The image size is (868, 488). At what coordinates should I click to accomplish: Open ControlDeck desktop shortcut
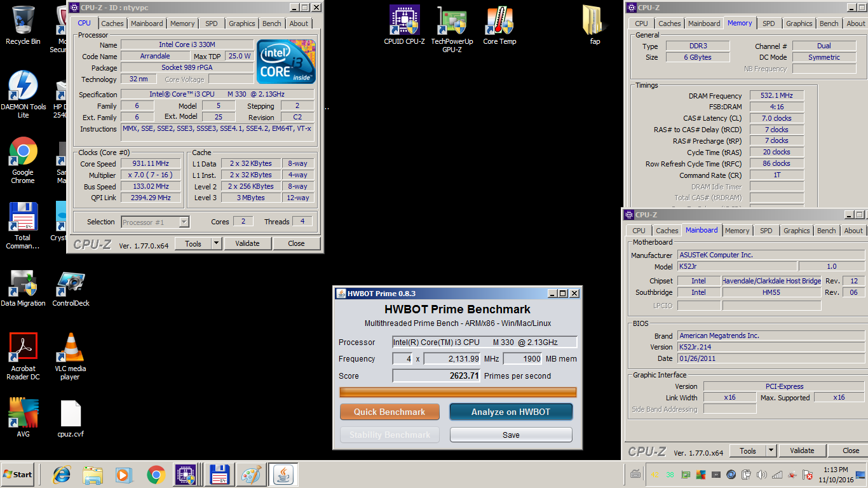(71, 288)
